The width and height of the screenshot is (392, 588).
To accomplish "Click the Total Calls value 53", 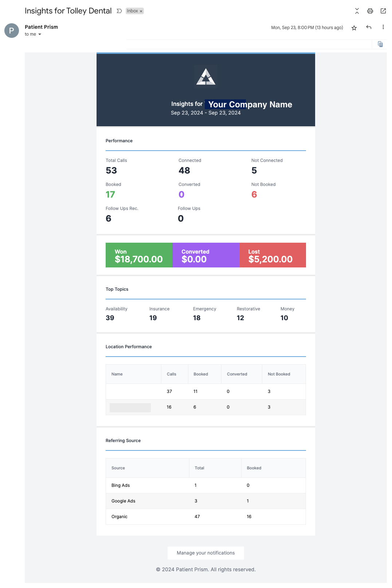I will click(x=111, y=171).
